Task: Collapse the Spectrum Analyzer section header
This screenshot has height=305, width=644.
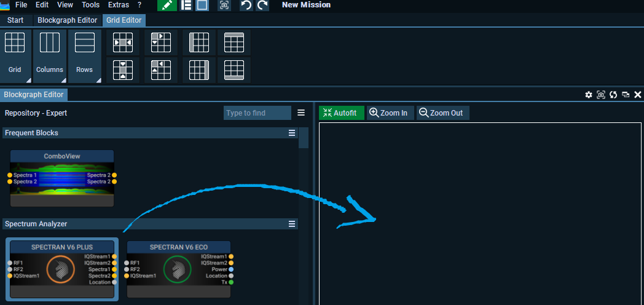Action: 150,224
